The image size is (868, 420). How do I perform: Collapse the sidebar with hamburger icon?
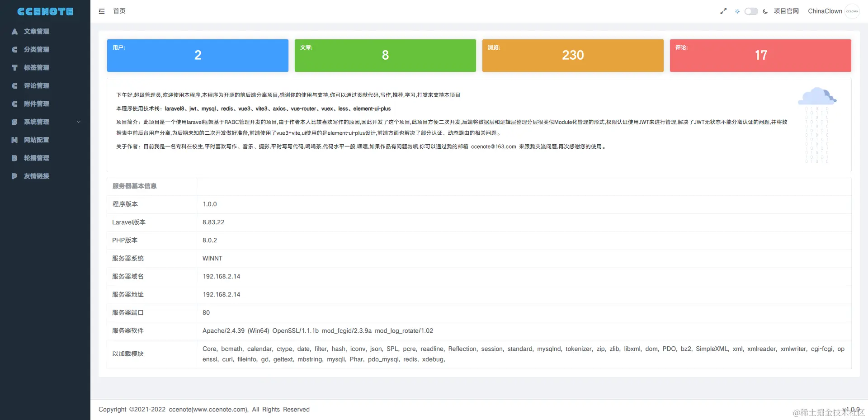pyautogui.click(x=102, y=11)
